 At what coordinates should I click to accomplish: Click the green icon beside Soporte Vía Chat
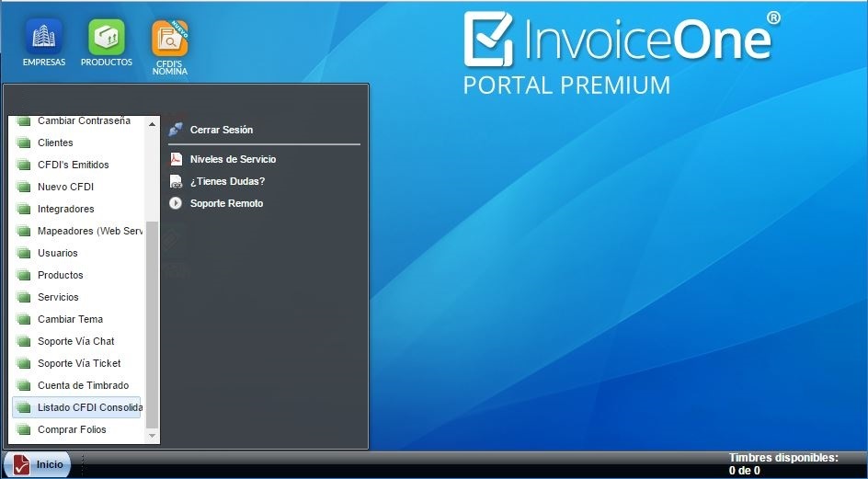click(23, 342)
